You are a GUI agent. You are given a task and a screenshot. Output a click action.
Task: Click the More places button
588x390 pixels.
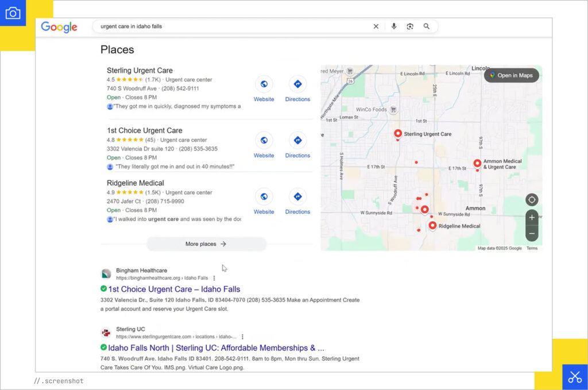[206, 245]
